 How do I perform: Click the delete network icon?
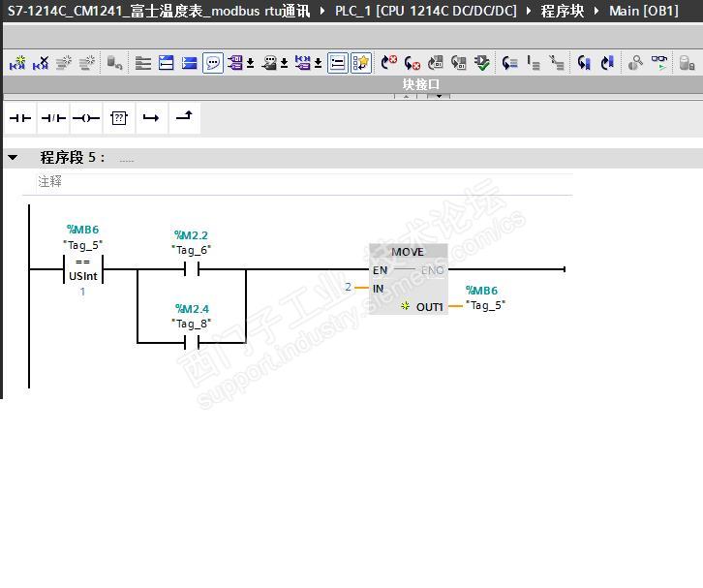41,63
